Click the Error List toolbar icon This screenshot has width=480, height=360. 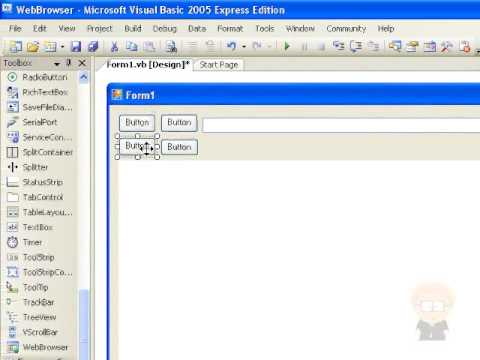[x=465, y=46]
